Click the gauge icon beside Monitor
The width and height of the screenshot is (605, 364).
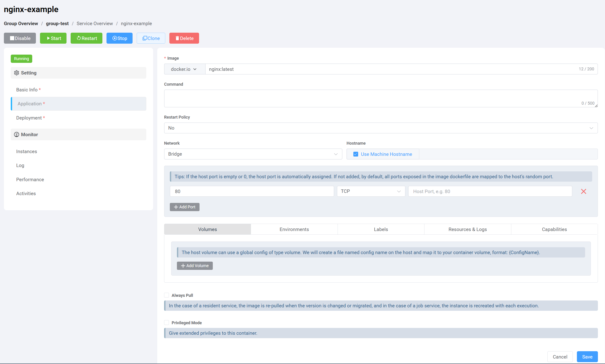click(x=16, y=134)
